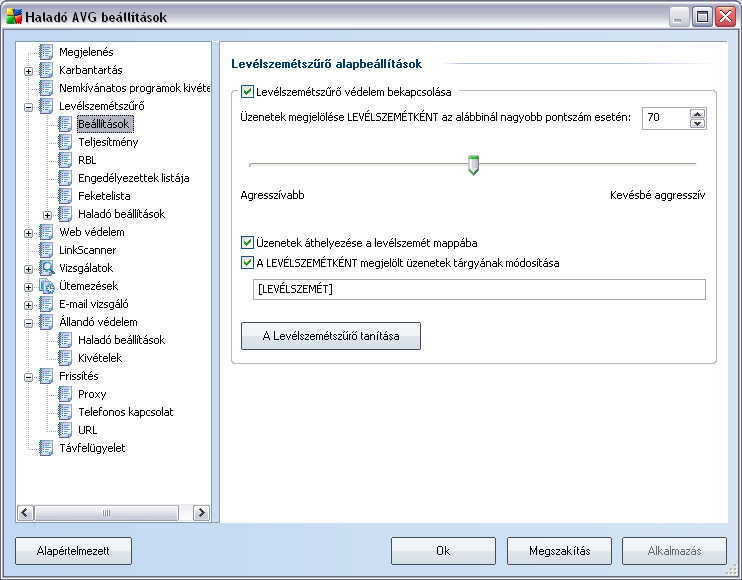Click the Vizsgálatok magnifier icon
This screenshot has width=742, height=580.
pyautogui.click(x=46, y=268)
